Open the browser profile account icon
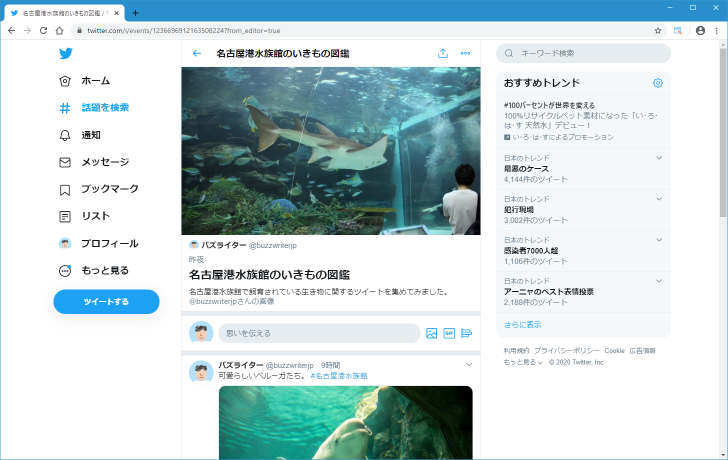728x460 pixels. pyautogui.click(x=700, y=31)
